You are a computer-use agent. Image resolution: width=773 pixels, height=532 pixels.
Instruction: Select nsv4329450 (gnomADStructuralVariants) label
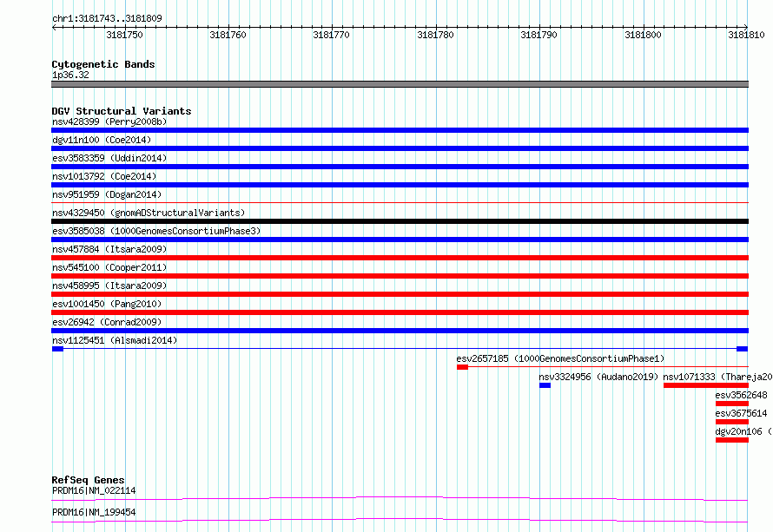[149, 213]
